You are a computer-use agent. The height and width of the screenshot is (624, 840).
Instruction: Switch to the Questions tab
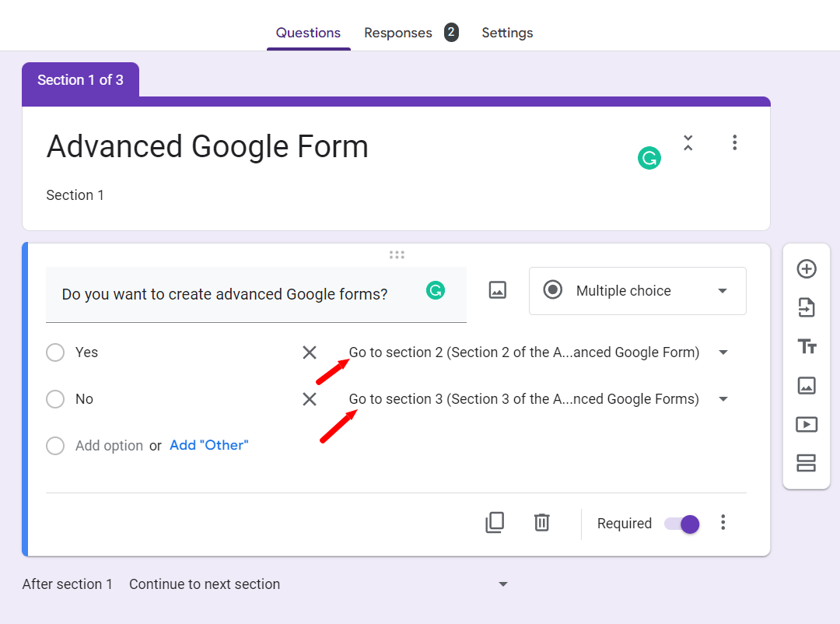308,33
